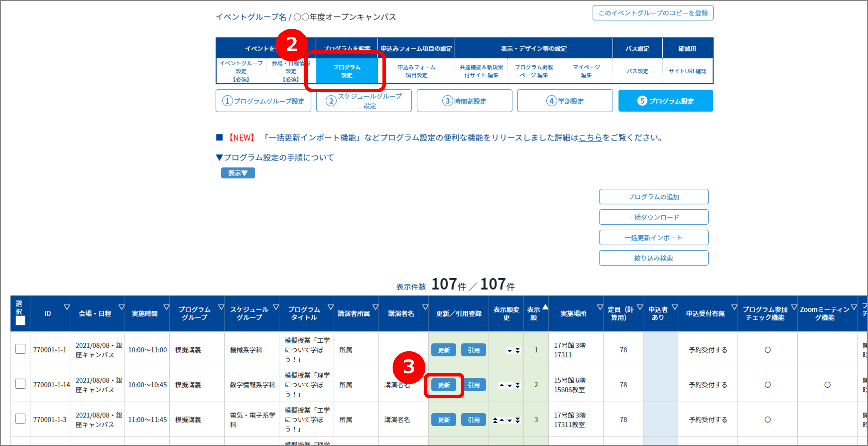This screenshot has height=446, width=868.
Task: Click the 一括更新インポート button
Action: (654, 238)
